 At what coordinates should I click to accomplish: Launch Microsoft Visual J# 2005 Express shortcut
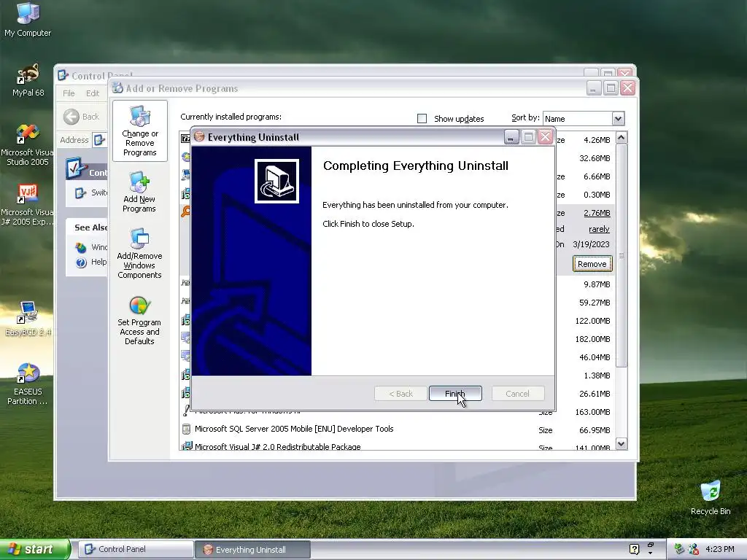(x=28, y=205)
